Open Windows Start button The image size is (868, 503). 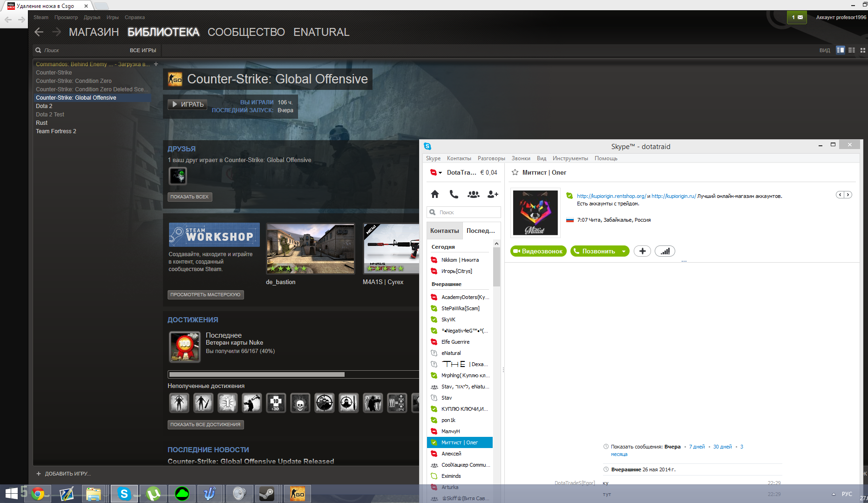12,494
